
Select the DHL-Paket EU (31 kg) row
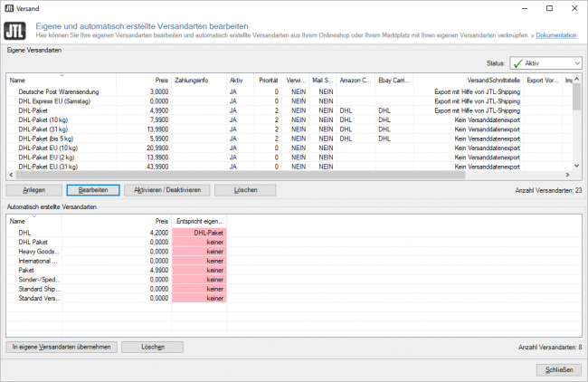289,167
